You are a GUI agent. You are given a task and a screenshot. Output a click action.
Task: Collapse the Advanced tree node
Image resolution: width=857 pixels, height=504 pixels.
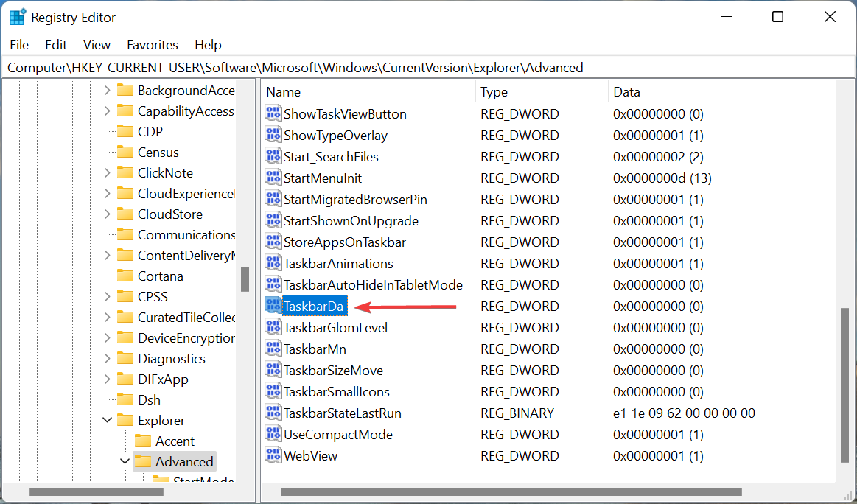[125, 461]
